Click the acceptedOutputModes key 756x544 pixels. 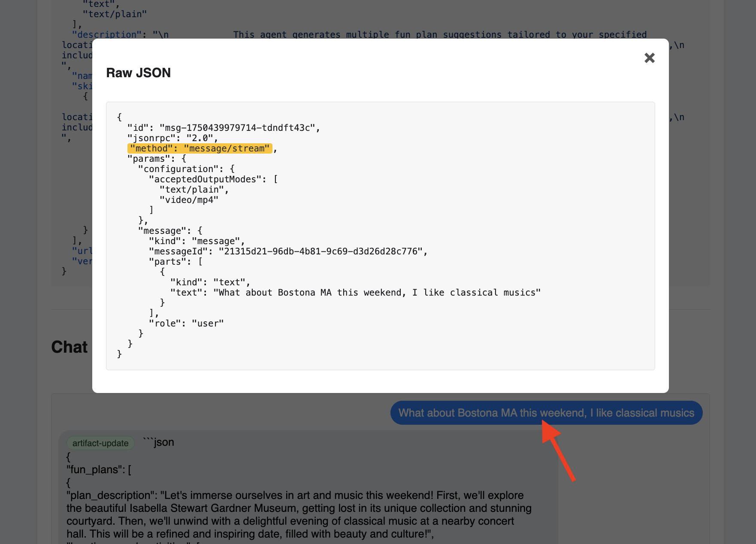(x=205, y=179)
